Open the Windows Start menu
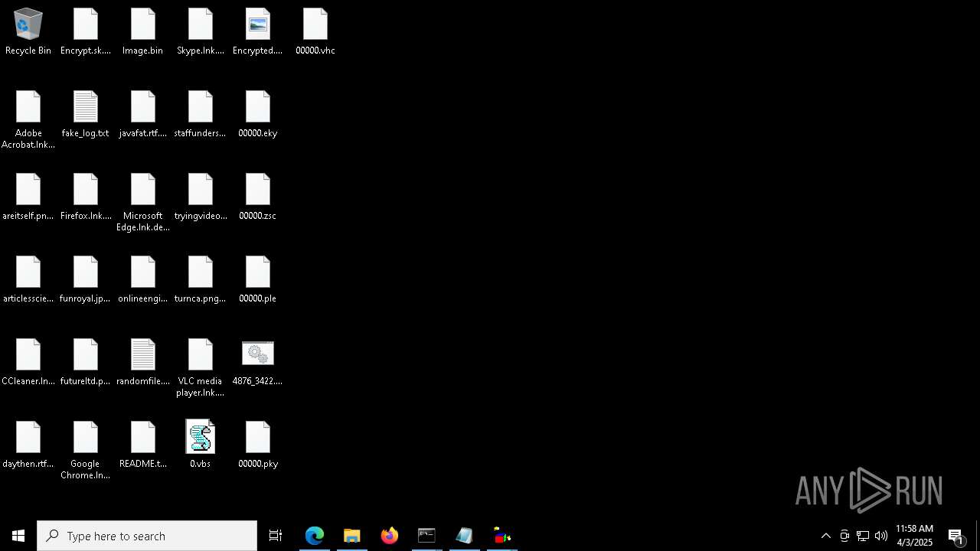 point(18,536)
